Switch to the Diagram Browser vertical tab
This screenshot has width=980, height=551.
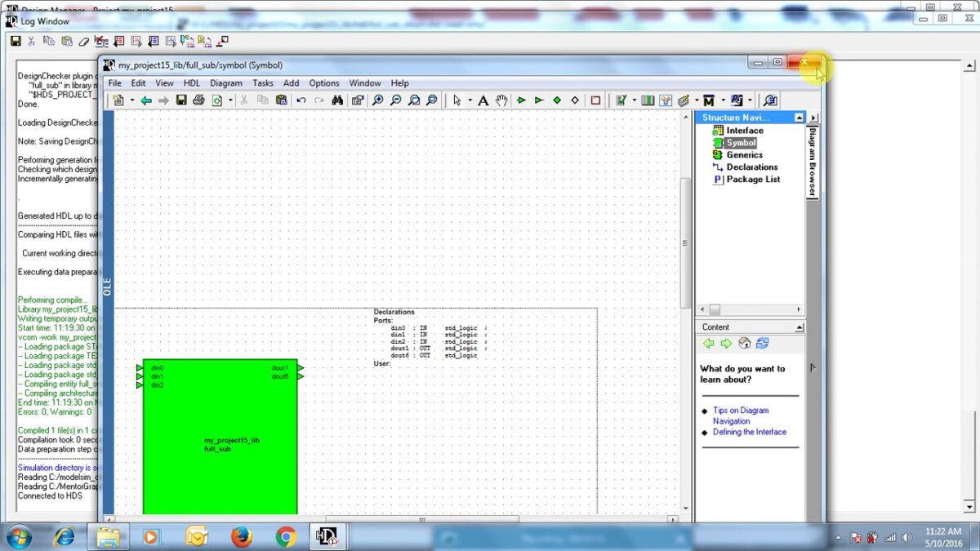813,161
